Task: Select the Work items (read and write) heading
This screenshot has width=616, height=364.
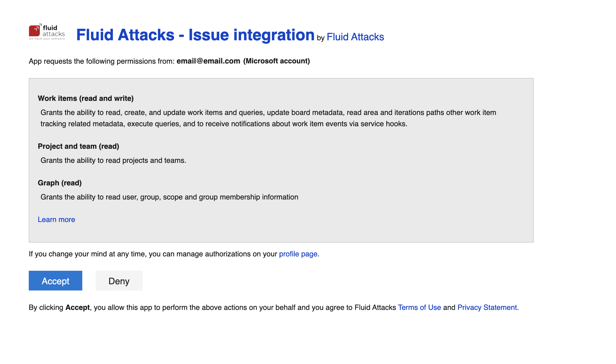Action: click(86, 98)
